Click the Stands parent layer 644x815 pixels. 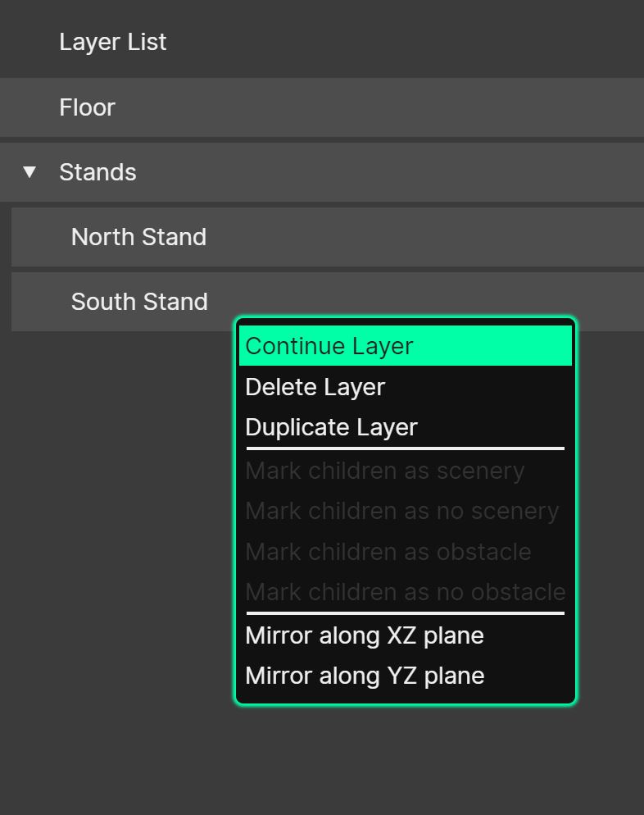pos(98,172)
